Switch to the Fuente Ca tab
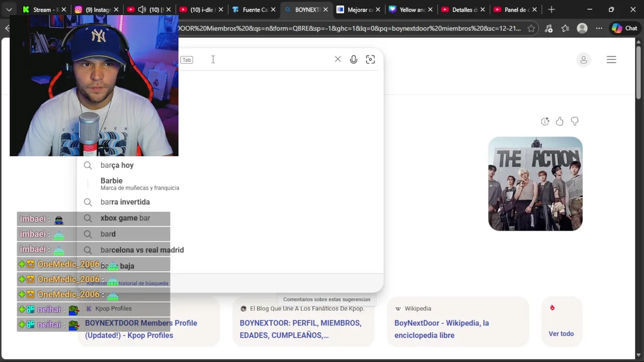This screenshot has height=362, width=644. click(254, 10)
